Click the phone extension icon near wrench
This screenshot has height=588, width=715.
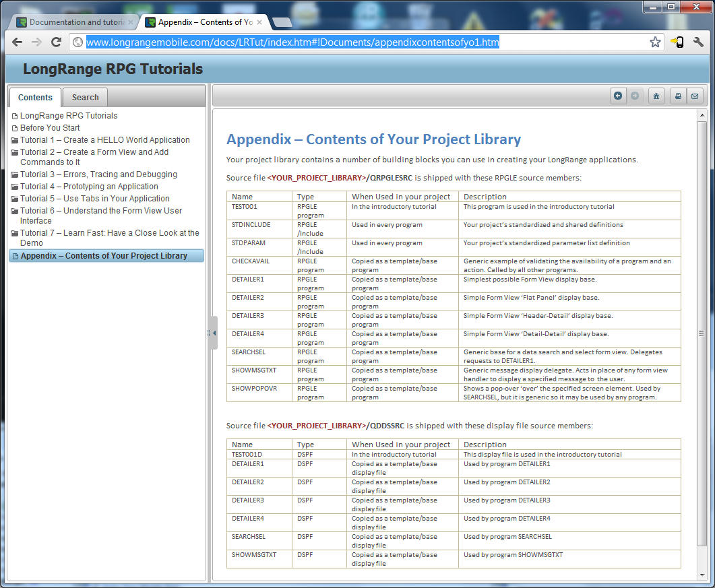[677, 42]
